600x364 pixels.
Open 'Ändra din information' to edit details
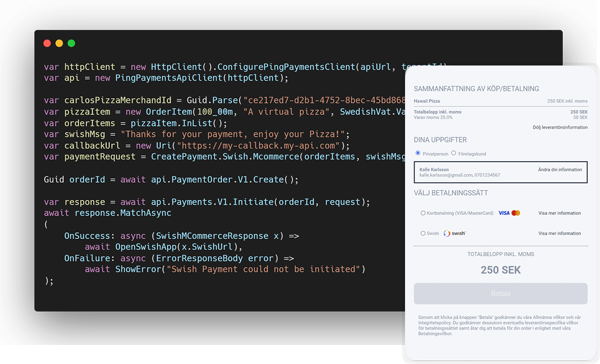(560, 170)
